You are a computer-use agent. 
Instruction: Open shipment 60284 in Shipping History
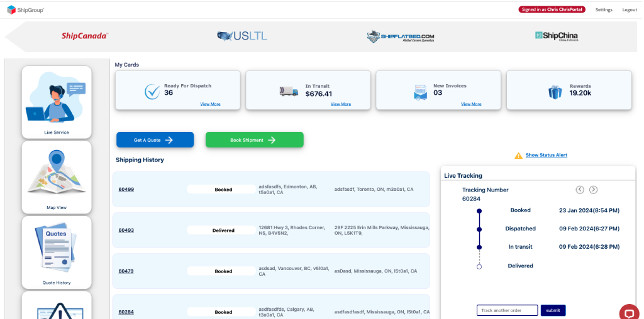pos(126,312)
